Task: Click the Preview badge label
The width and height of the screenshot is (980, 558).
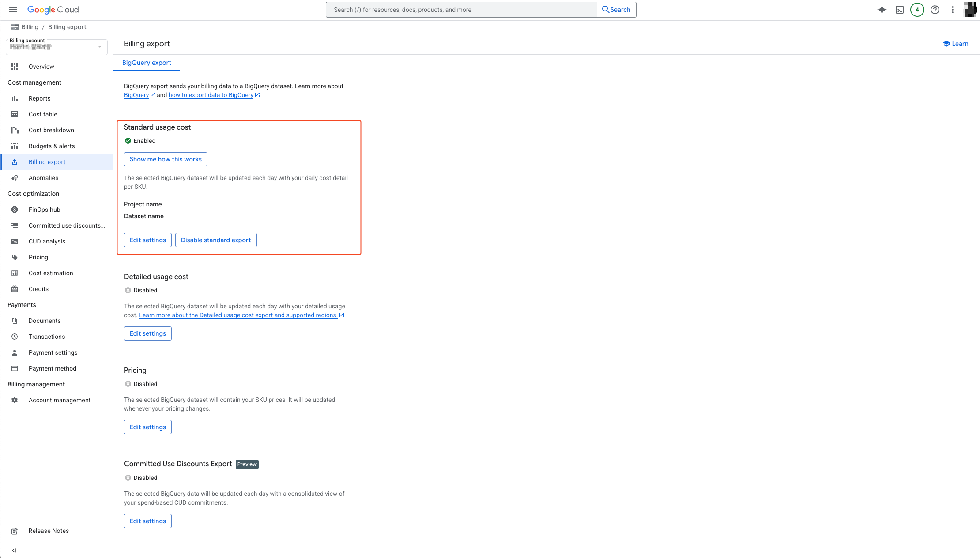Action: [247, 464]
